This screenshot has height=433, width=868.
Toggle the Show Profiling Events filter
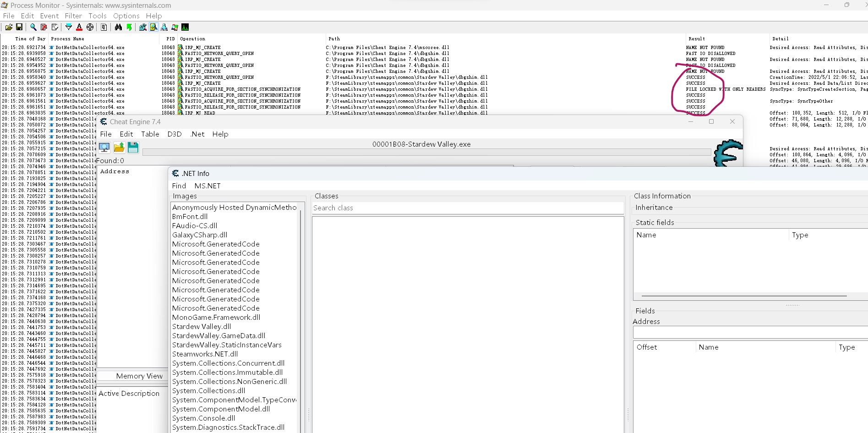185,27
